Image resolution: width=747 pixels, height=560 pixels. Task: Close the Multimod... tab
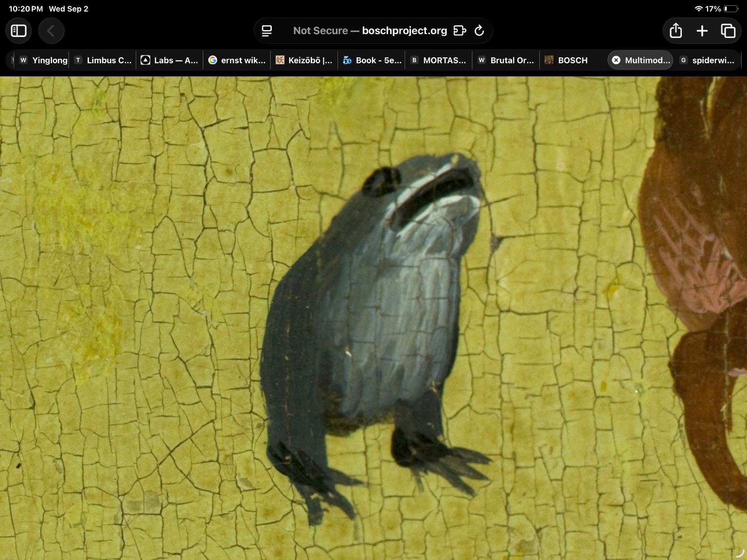tap(616, 60)
